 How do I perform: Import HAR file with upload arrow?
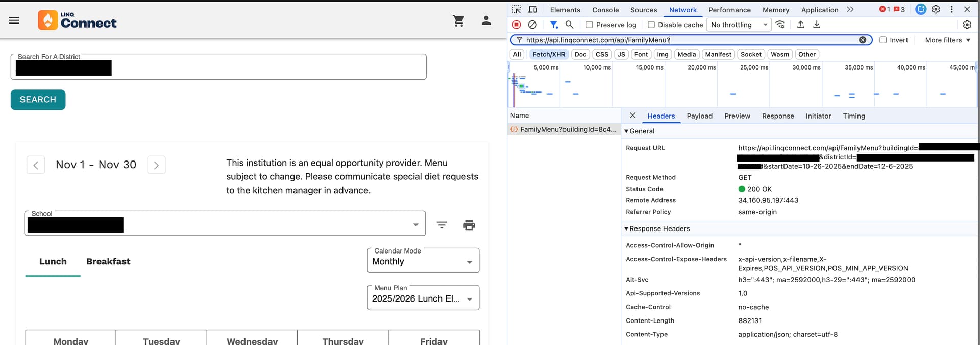pyautogui.click(x=801, y=25)
